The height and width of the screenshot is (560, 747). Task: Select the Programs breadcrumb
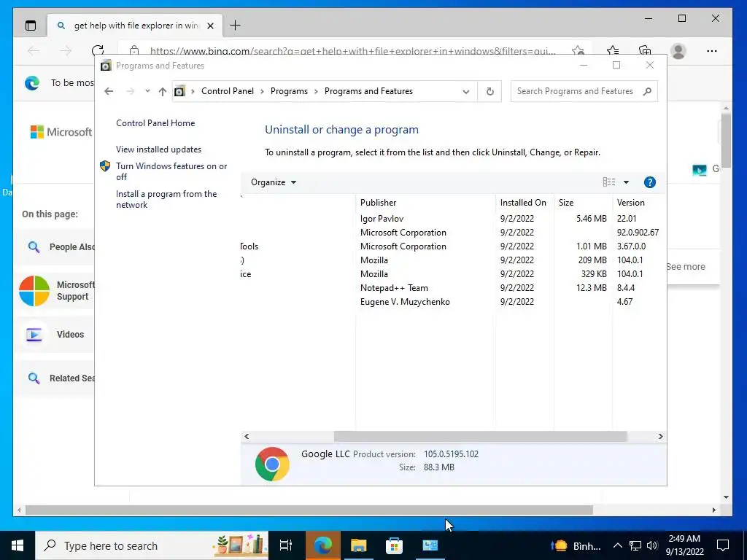(289, 91)
